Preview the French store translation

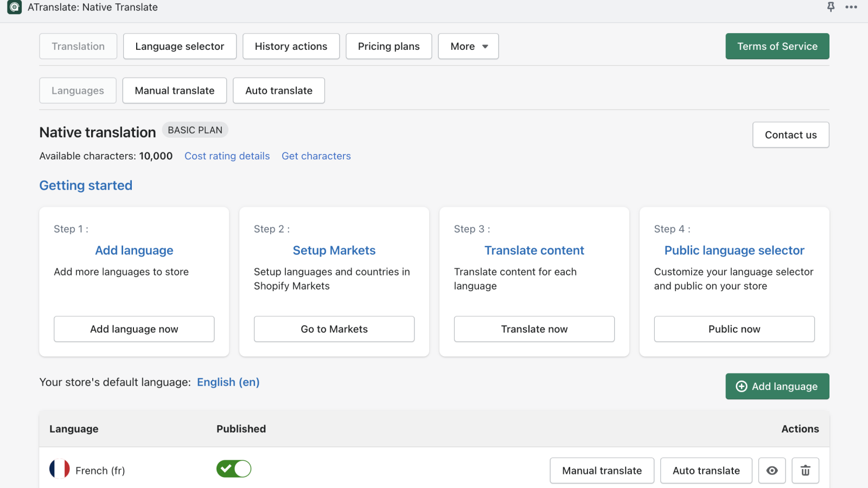click(772, 471)
